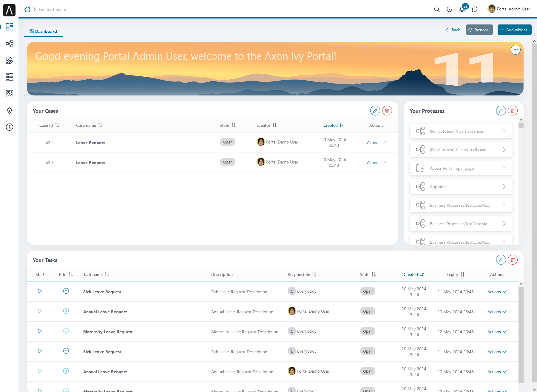537x392 pixels.
Task: Open the Tasks sidebar icon
Action: pos(10,60)
